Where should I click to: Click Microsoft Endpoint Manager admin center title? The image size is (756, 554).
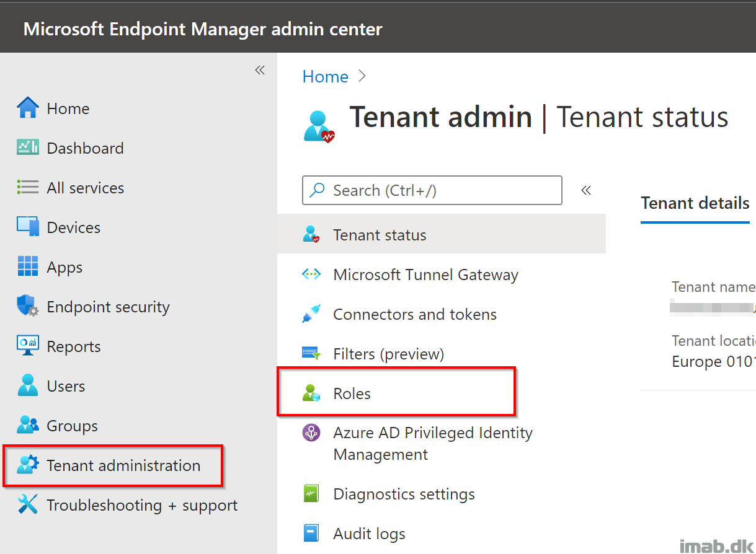point(203,29)
